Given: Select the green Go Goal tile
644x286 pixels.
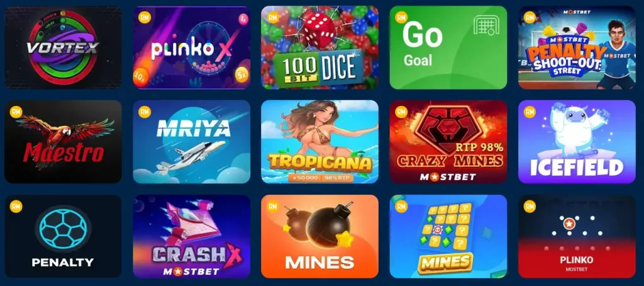Looking at the screenshot, I should click(x=448, y=47).
